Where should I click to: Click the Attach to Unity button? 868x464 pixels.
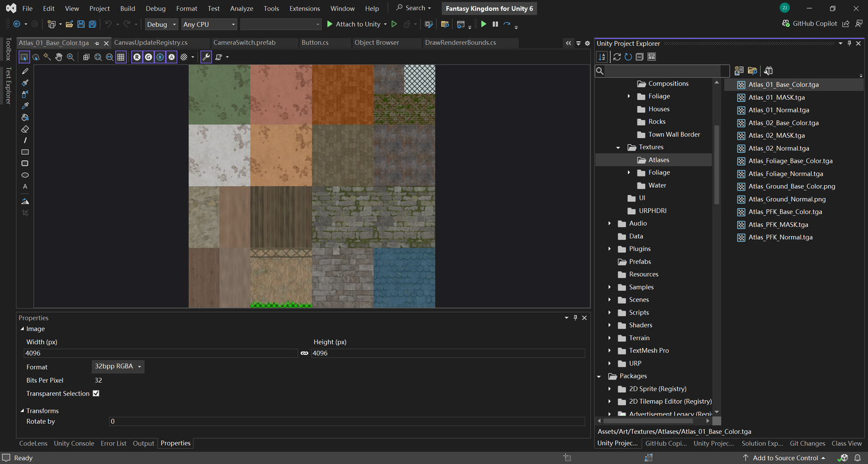(x=353, y=24)
